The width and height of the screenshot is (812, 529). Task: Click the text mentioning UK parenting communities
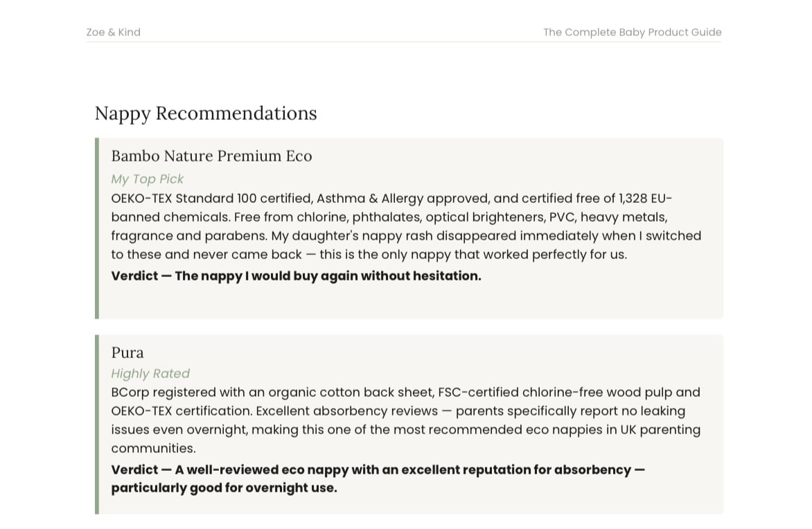pos(405,439)
